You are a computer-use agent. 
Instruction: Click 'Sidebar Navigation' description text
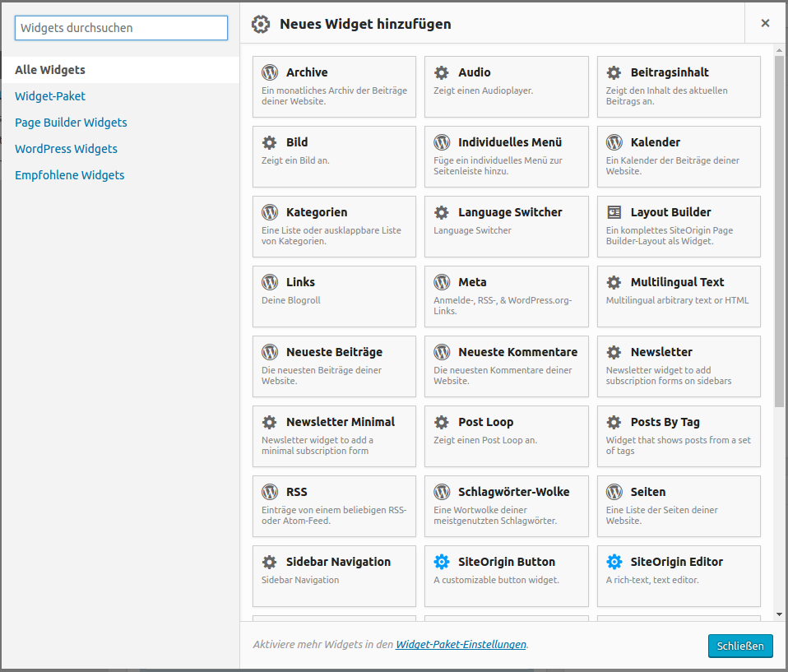point(300,580)
